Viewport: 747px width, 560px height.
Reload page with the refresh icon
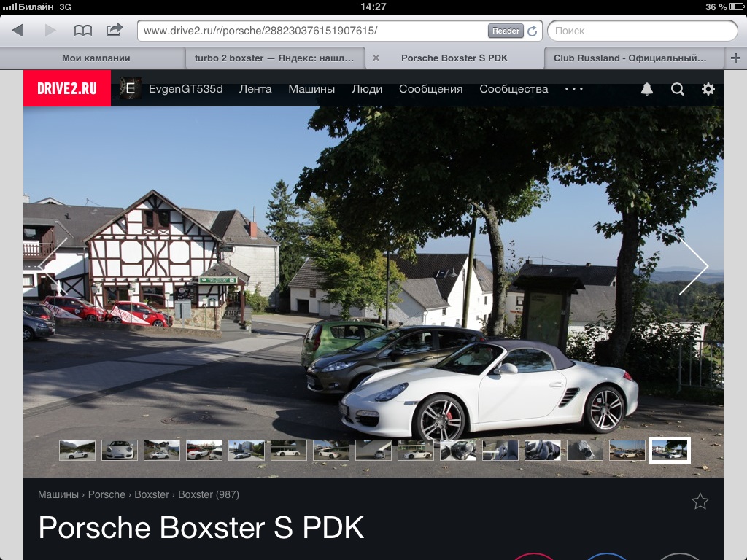tap(532, 31)
